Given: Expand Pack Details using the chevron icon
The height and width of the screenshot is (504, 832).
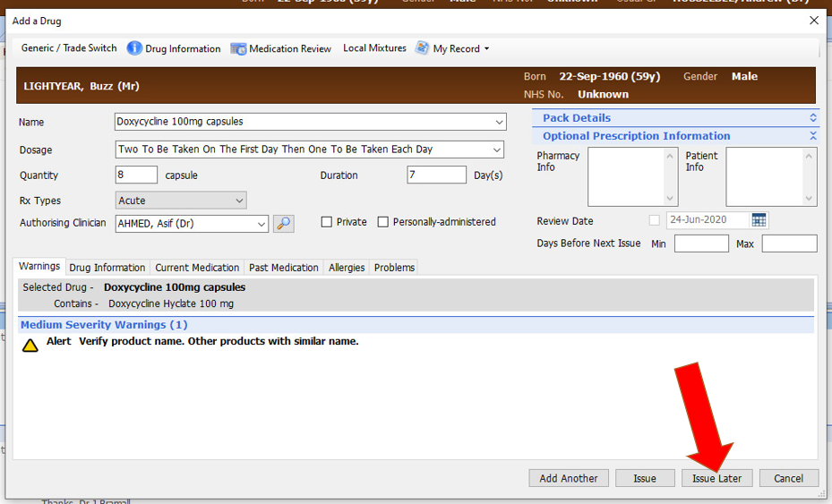Looking at the screenshot, I should pyautogui.click(x=812, y=118).
